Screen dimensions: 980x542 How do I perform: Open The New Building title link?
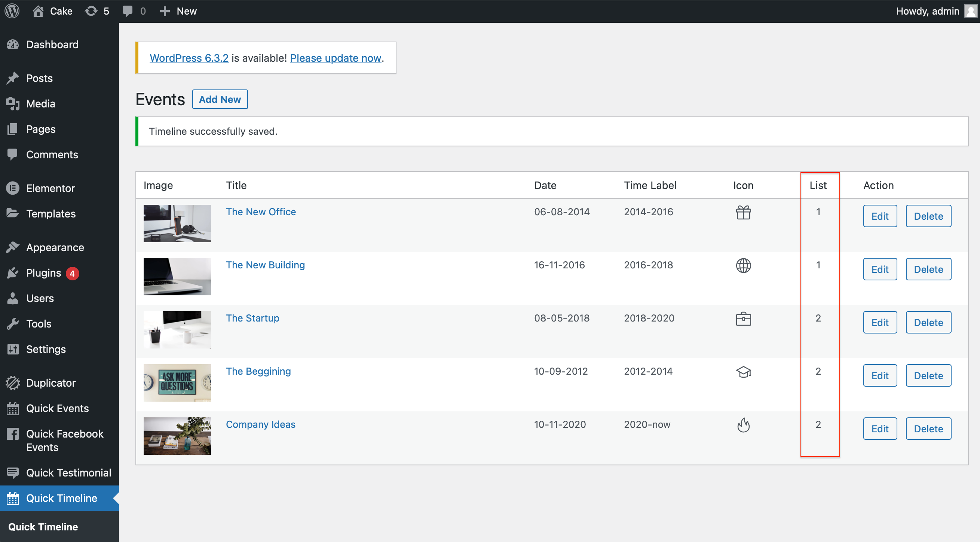pos(265,265)
